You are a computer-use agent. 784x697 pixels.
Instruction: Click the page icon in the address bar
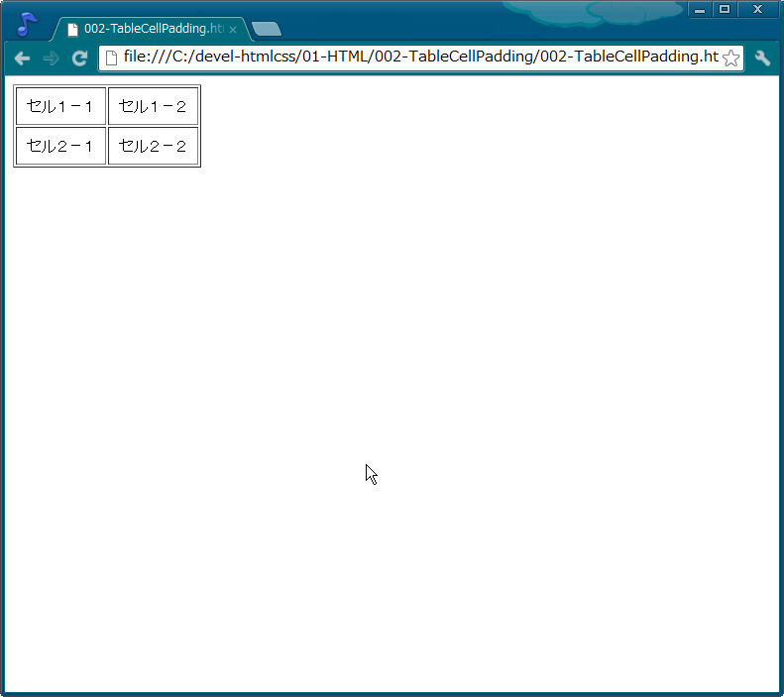point(111,58)
